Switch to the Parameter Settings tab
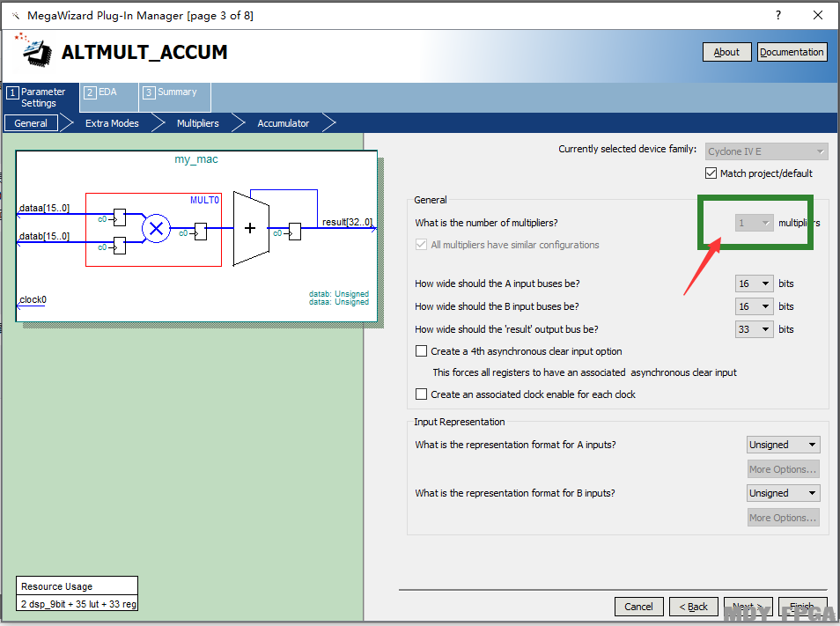This screenshot has width=840, height=626. pyautogui.click(x=41, y=98)
